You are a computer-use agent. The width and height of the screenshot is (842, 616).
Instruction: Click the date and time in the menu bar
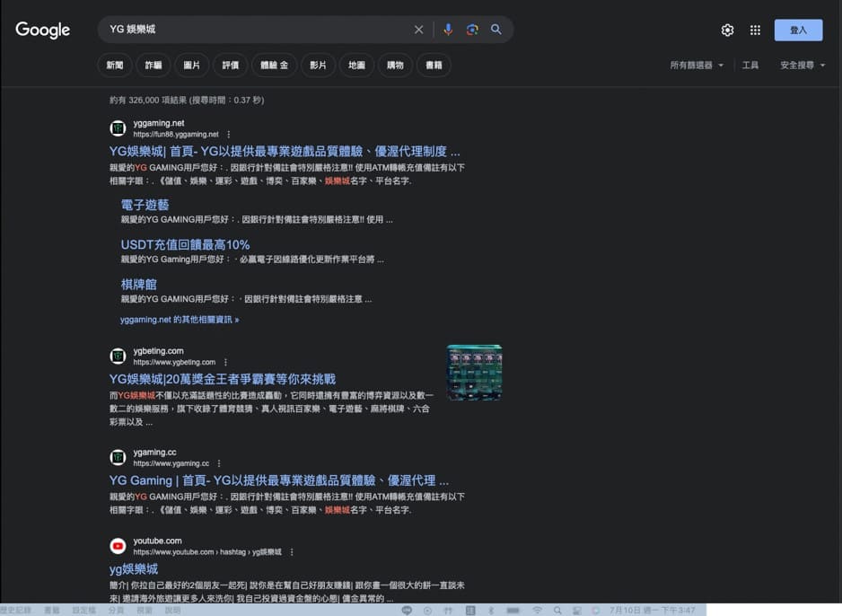(652, 610)
